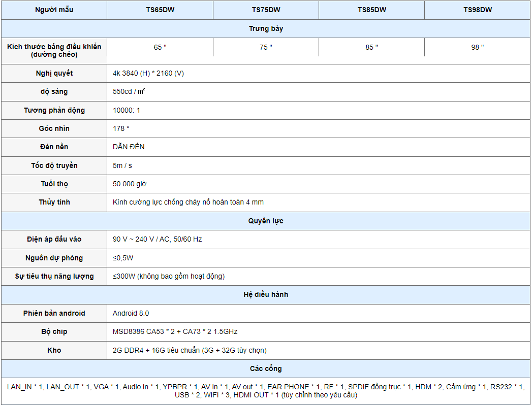This screenshot has width=532, height=405.
Task: Click the 90 V ~ 240 V input voltage value
Action: (157, 239)
